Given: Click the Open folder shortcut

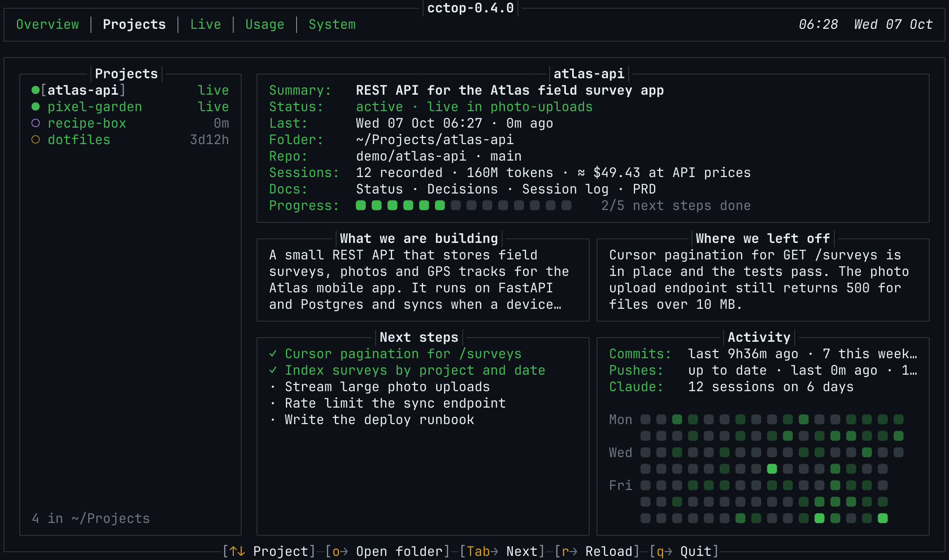Looking at the screenshot, I should tap(388, 551).
